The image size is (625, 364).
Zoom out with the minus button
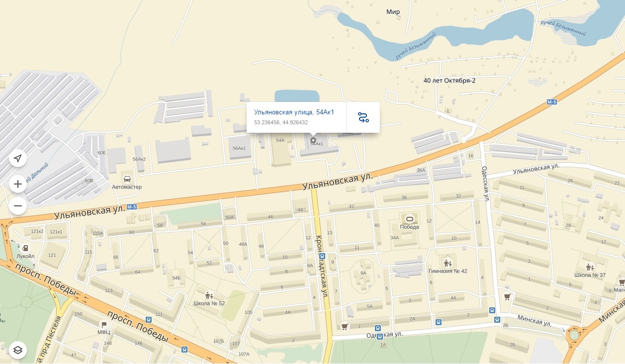click(18, 205)
